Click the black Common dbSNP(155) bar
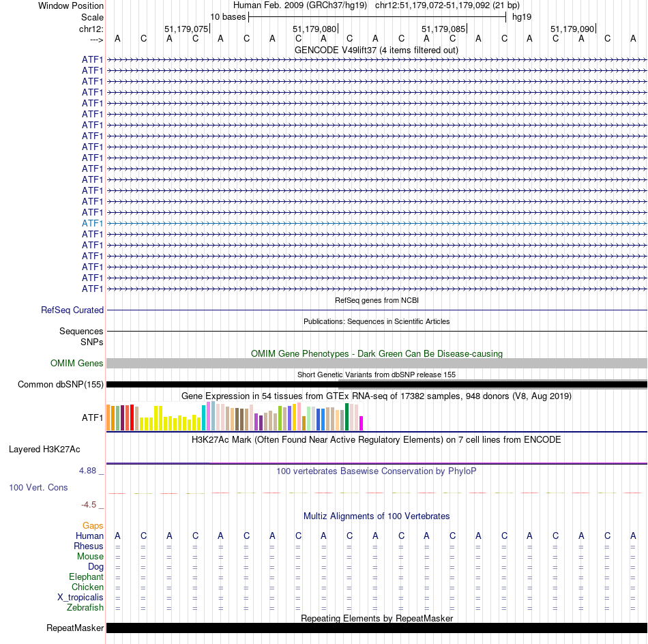 377,384
